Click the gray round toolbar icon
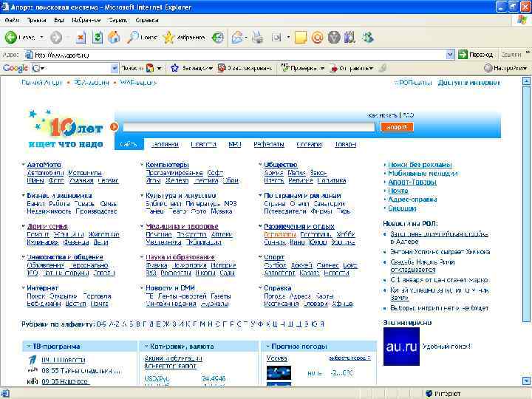The width and height of the screenshot is (532, 399). click(334, 38)
